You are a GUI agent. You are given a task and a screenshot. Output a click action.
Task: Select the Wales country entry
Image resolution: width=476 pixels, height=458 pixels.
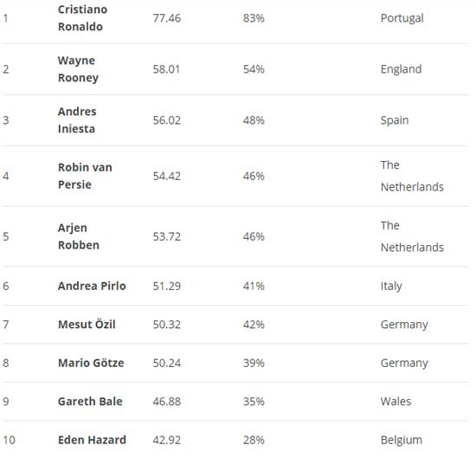[396, 402]
